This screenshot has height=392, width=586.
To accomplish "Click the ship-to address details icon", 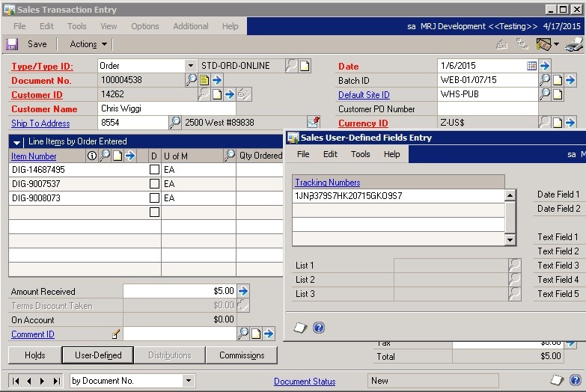I will tap(313, 122).
